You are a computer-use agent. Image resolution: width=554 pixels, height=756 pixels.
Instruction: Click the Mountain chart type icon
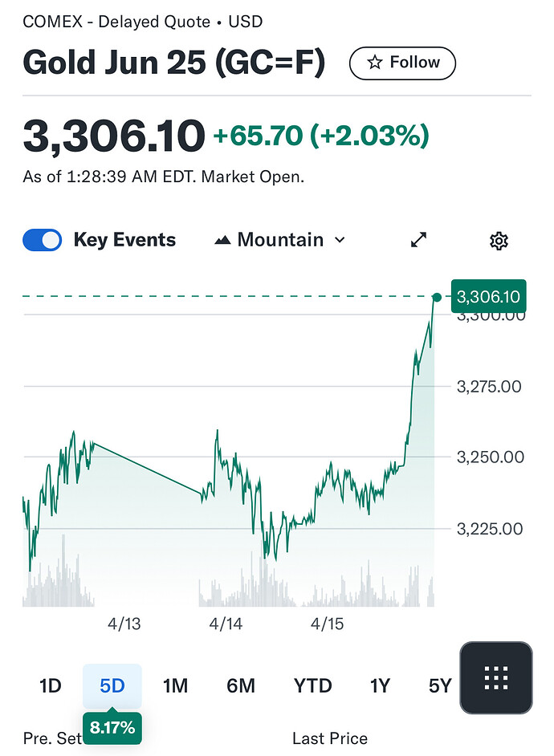point(223,240)
